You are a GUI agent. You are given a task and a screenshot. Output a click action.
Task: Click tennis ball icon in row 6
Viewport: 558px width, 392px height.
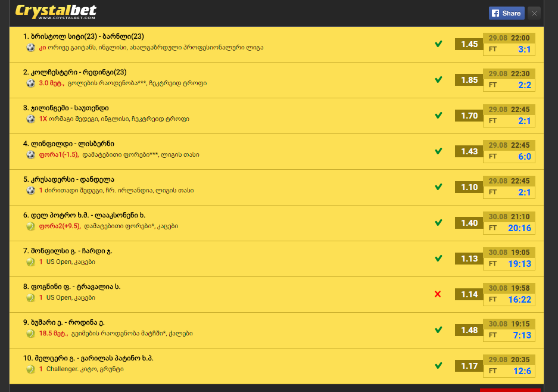pyautogui.click(x=30, y=226)
